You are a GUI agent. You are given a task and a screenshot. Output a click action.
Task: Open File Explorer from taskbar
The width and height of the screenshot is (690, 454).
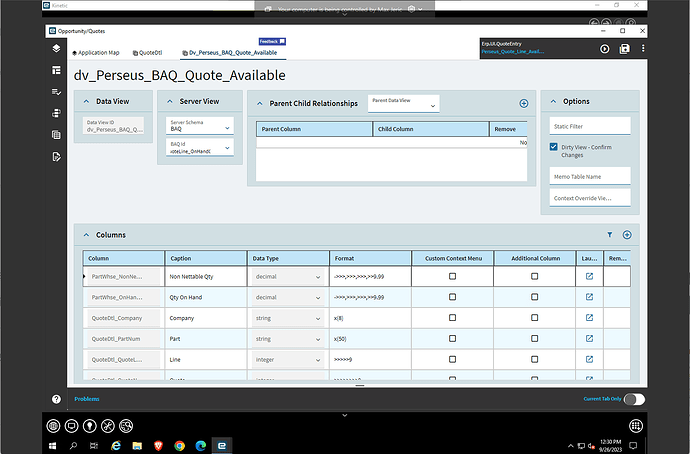[137, 446]
